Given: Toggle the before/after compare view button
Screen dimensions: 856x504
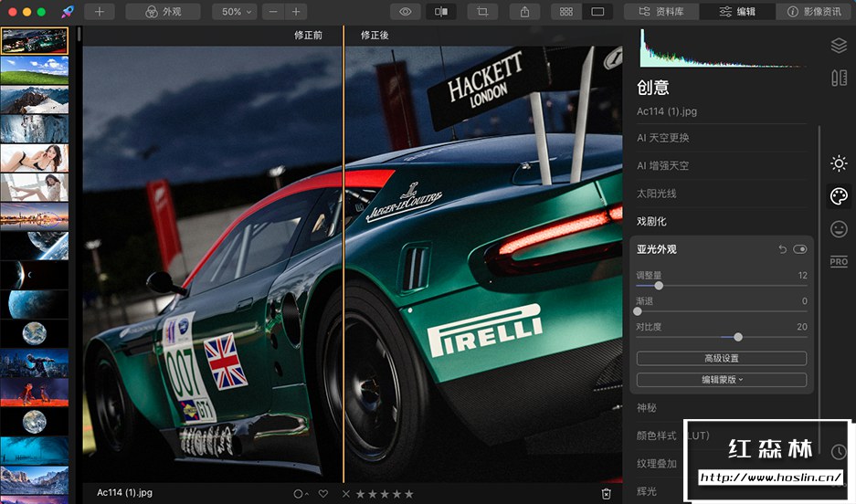Looking at the screenshot, I should click(441, 12).
